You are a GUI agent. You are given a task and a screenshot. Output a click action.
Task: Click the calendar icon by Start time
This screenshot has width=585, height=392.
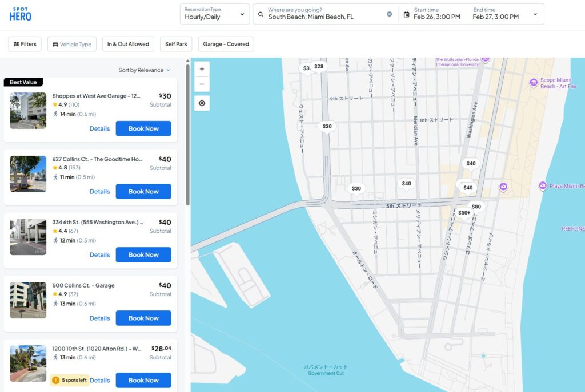coord(406,14)
